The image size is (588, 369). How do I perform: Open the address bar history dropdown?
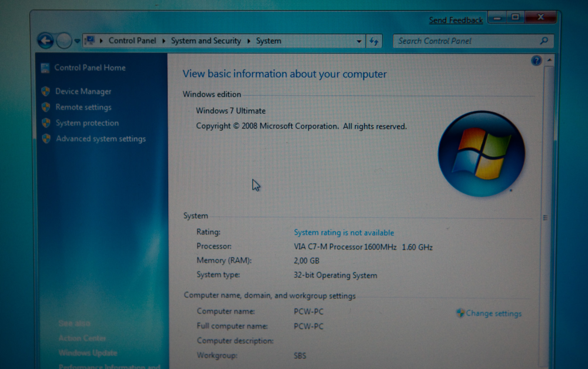[359, 41]
